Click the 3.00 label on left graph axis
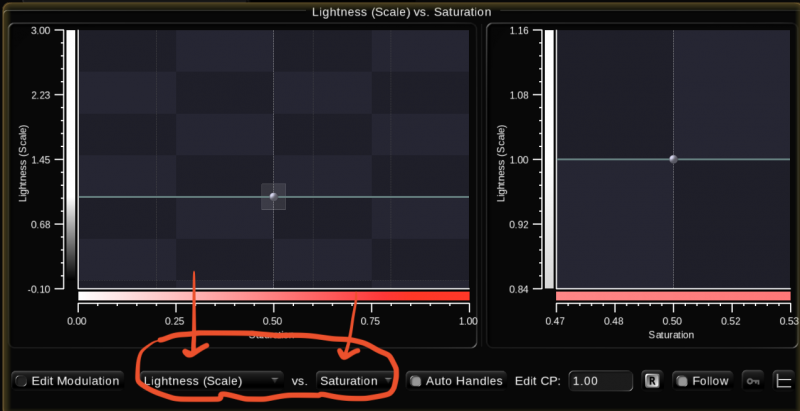 [x=40, y=31]
